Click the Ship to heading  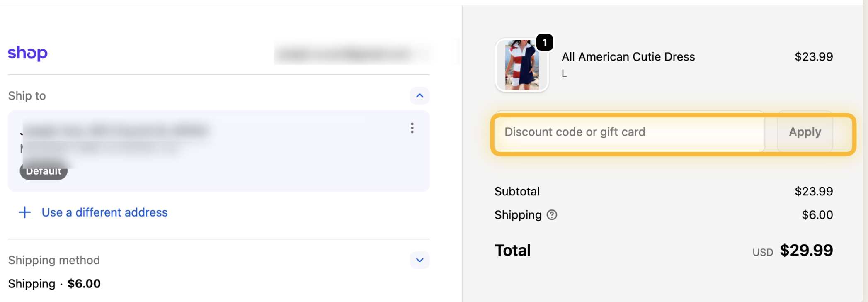(x=27, y=96)
